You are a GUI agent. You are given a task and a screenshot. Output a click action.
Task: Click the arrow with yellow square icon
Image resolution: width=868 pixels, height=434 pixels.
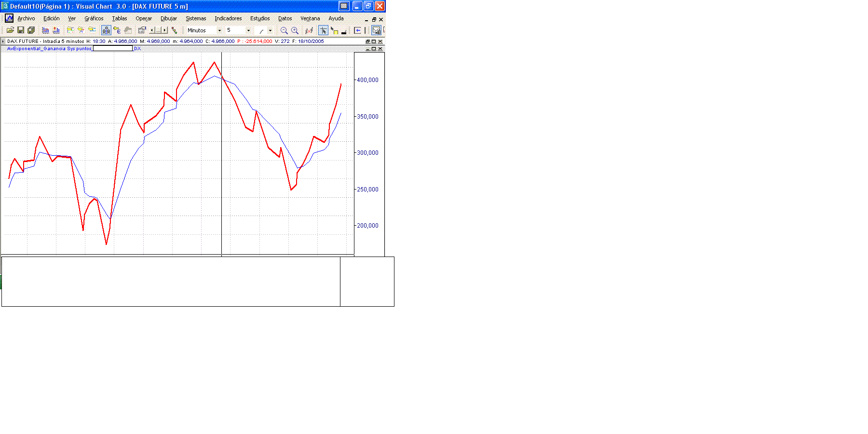334,30
